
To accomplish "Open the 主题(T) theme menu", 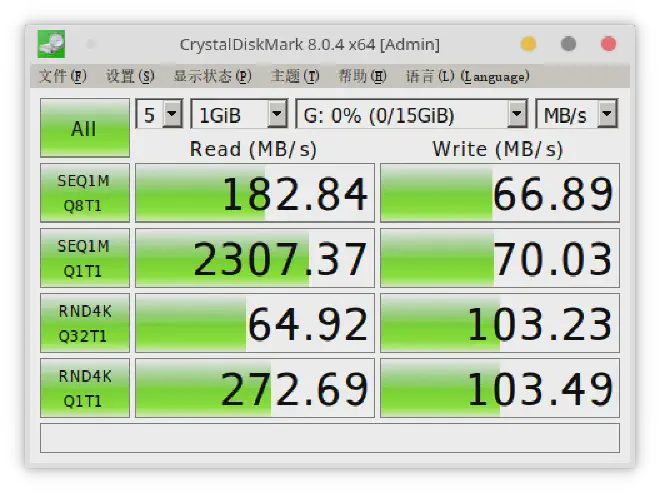I will tap(295, 77).
